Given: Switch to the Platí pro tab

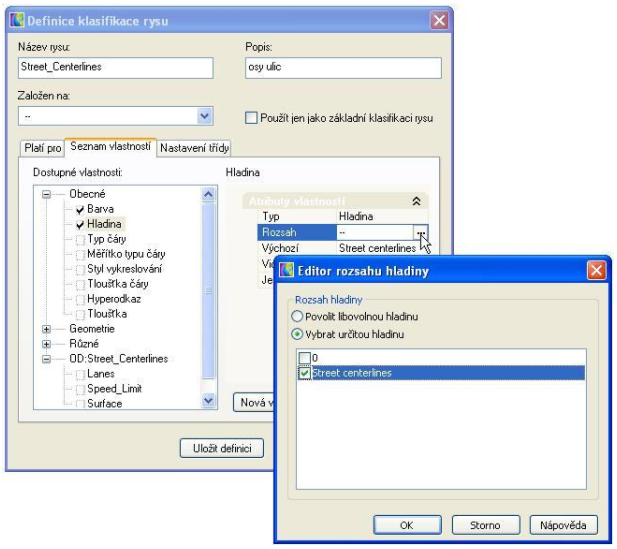Looking at the screenshot, I should click(x=41, y=148).
